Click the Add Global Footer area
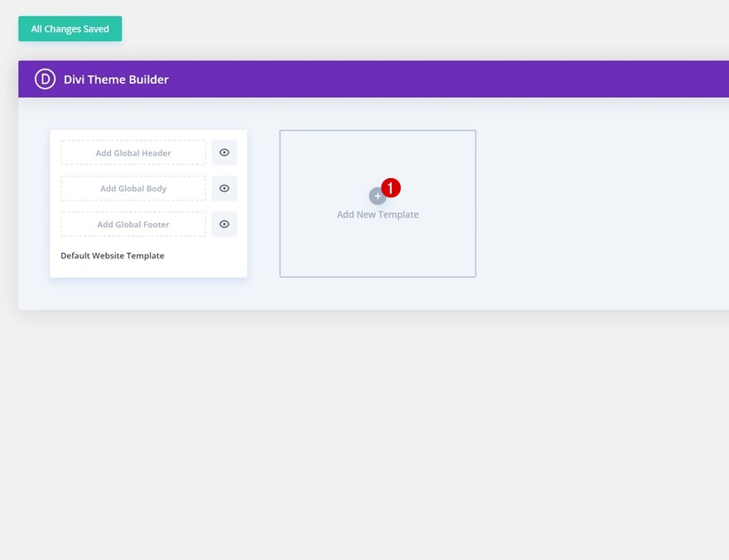This screenshot has height=560, width=729. pyautogui.click(x=133, y=224)
